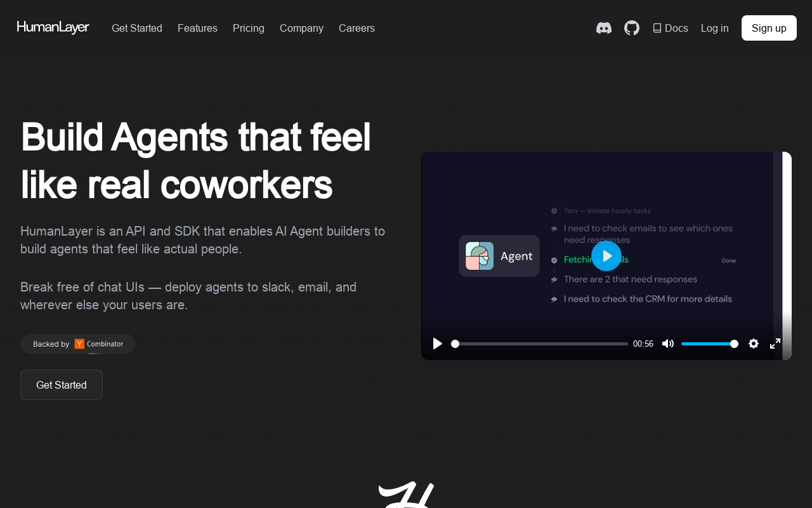The width and height of the screenshot is (812, 508).
Task: Visit the Careers page
Action: 357,28
